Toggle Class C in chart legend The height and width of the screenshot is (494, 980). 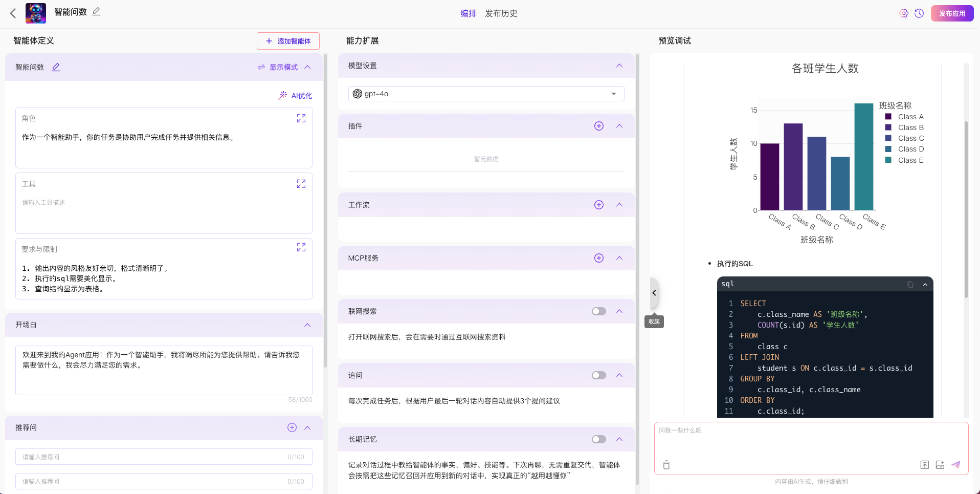[904, 138]
